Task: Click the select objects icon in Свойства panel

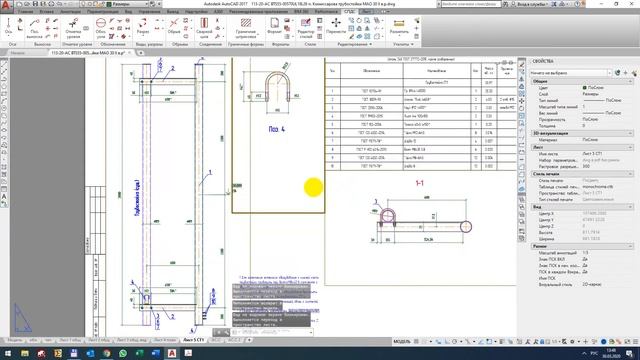Action: click(626, 73)
